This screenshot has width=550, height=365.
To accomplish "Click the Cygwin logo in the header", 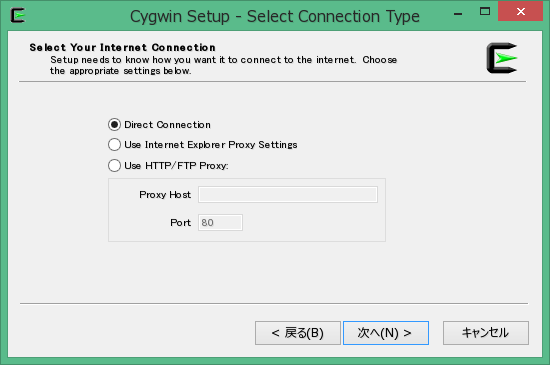I will pyautogui.click(x=502, y=58).
